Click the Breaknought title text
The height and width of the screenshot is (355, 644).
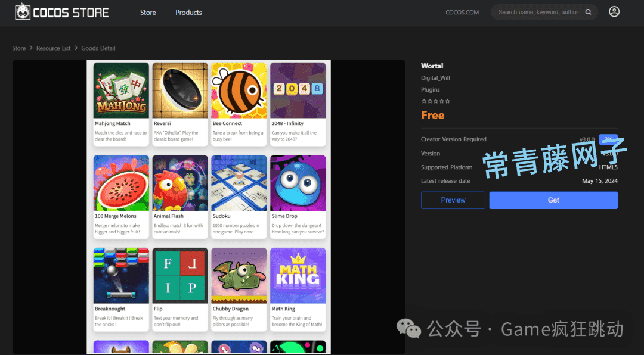click(x=110, y=309)
